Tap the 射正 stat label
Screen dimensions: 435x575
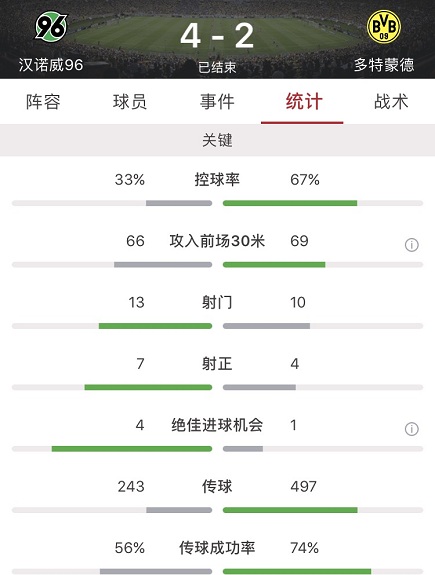coord(217,364)
